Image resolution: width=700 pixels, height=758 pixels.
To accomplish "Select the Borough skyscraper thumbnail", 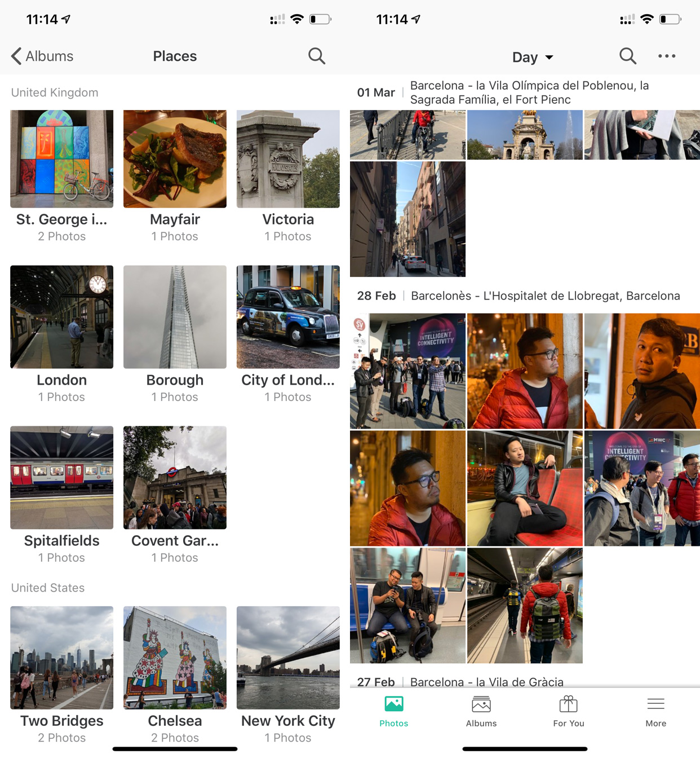I will [175, 317].
